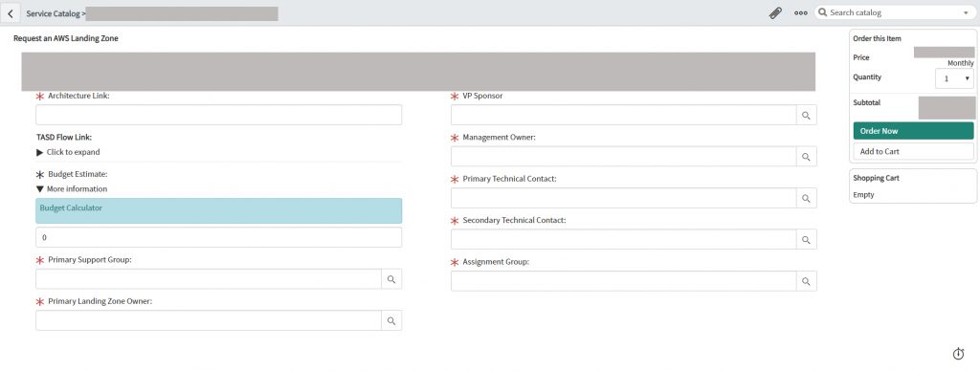Open lookup for Primary Support Group
Screen dimensions: 980x371
[x=391, y=279]
